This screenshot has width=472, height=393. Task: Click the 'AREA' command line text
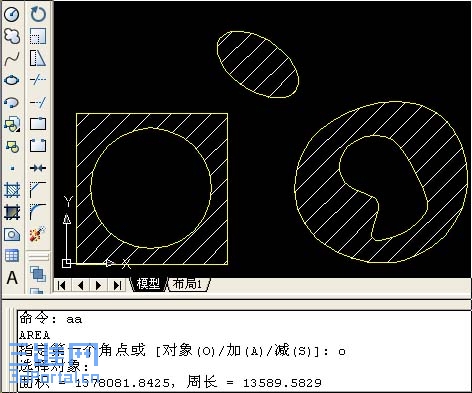pos(35,335)
